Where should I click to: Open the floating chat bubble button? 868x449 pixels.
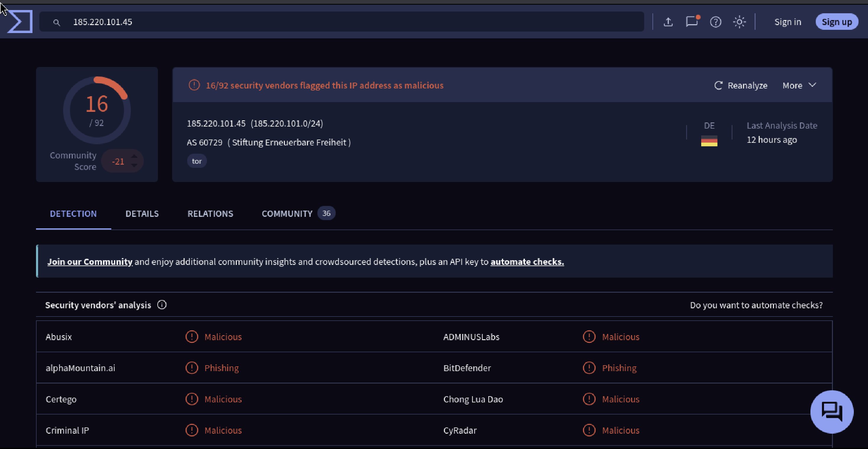tap(832, 412)
